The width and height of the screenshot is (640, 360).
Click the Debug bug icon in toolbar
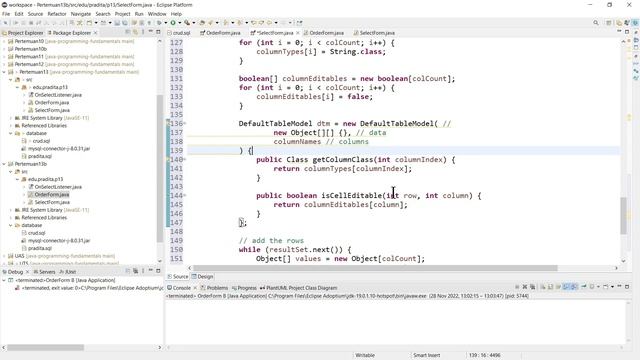(159, 23)
